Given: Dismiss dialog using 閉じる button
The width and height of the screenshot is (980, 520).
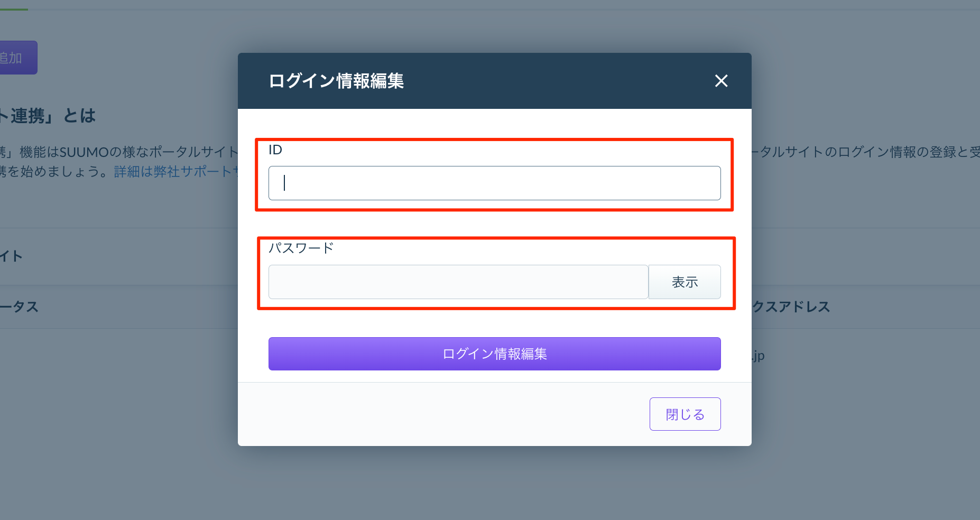Looking at the screenshot, I should pos(685,414).
